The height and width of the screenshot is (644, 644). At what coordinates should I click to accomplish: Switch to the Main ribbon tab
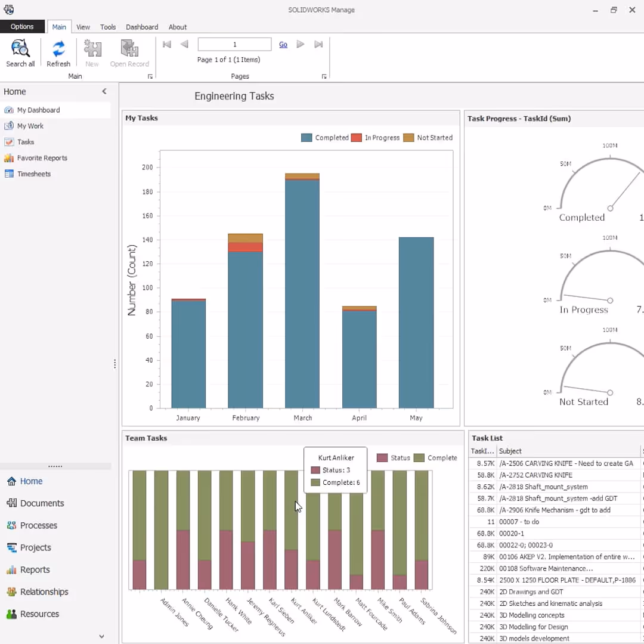(x=59, y=27)
